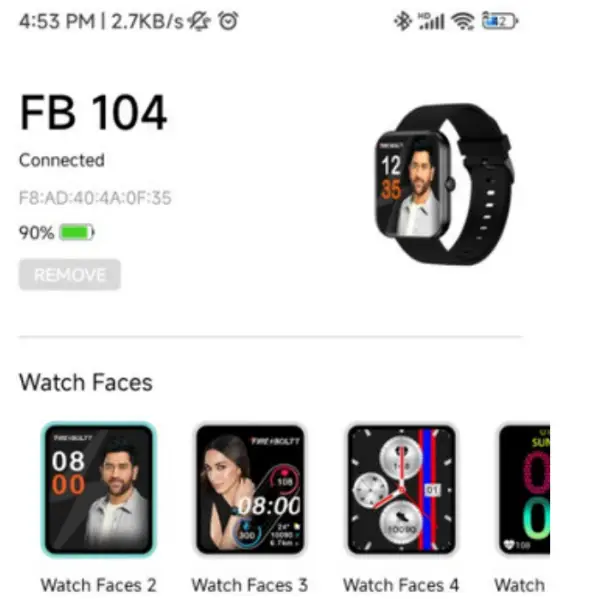Tap the alarm clock status icon
Image resolution: width=597 pixels, height=599 pixels.
click(x=228, y=21)
